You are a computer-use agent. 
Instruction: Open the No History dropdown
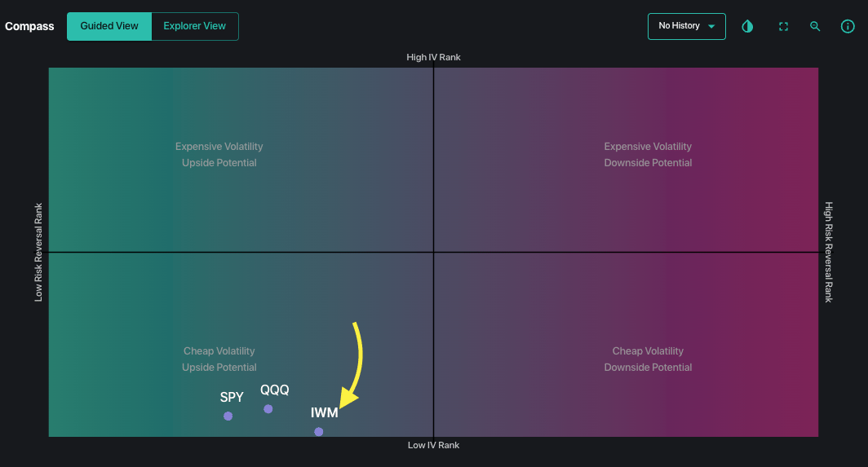pos(680,26)
